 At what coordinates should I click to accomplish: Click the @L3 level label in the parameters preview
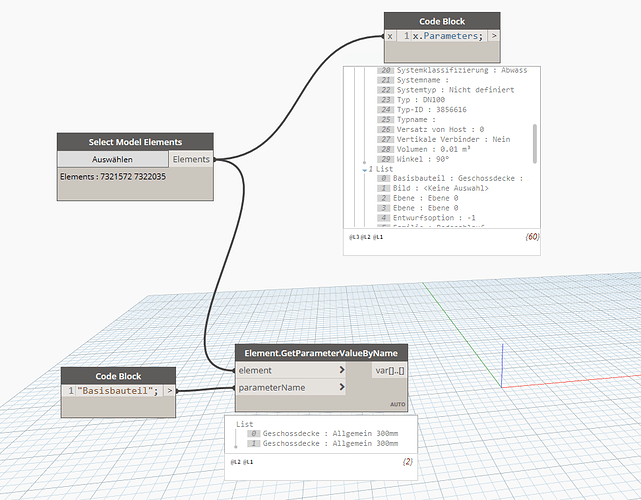[x=353, y=239]
